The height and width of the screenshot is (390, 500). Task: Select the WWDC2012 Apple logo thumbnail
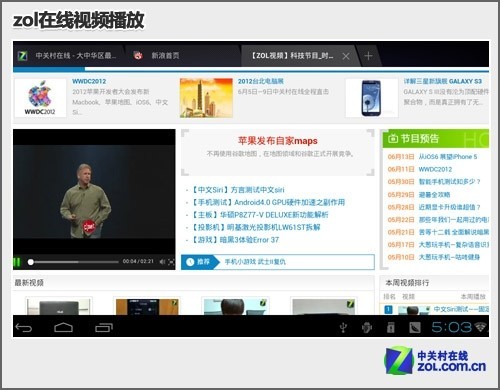40,98
